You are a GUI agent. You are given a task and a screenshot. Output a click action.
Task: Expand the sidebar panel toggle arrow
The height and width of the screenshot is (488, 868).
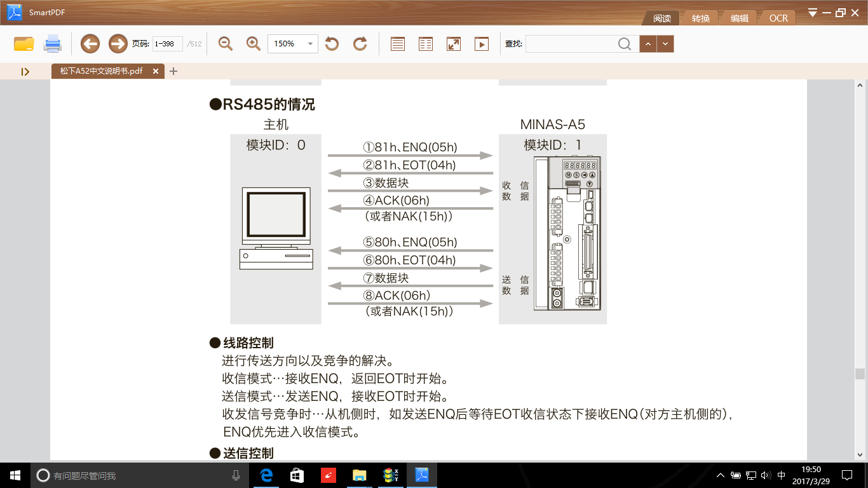(25, 72)
